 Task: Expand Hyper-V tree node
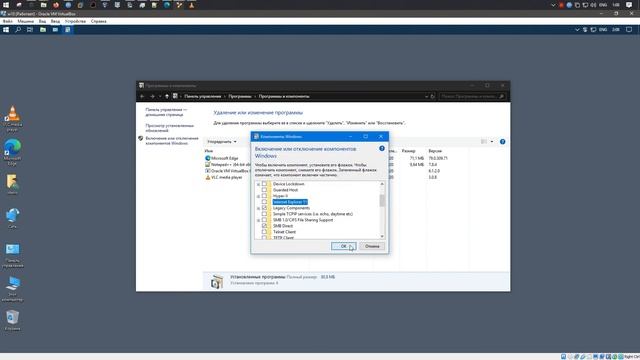click(x=258, y=196)
